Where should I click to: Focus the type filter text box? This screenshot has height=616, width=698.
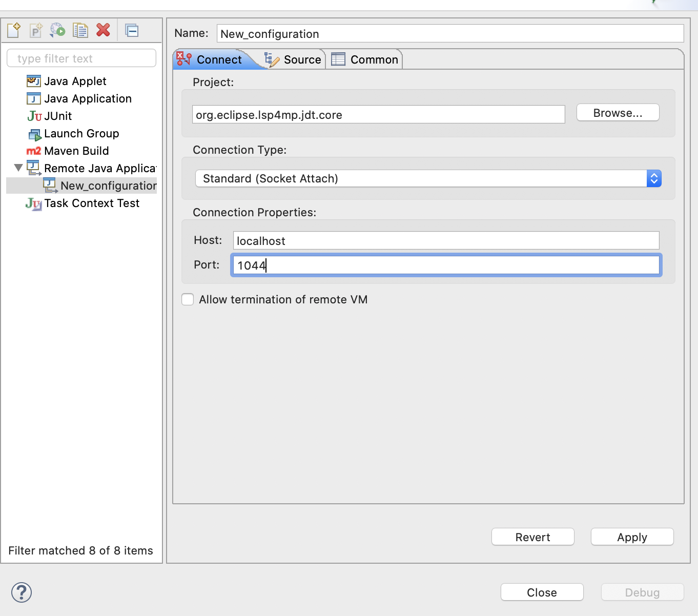pos(81,58)
